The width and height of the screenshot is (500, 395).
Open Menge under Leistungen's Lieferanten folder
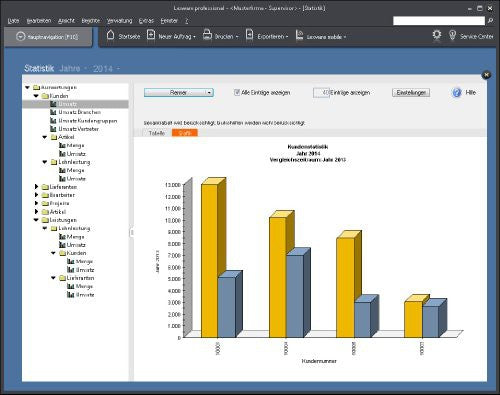[80, 286]
